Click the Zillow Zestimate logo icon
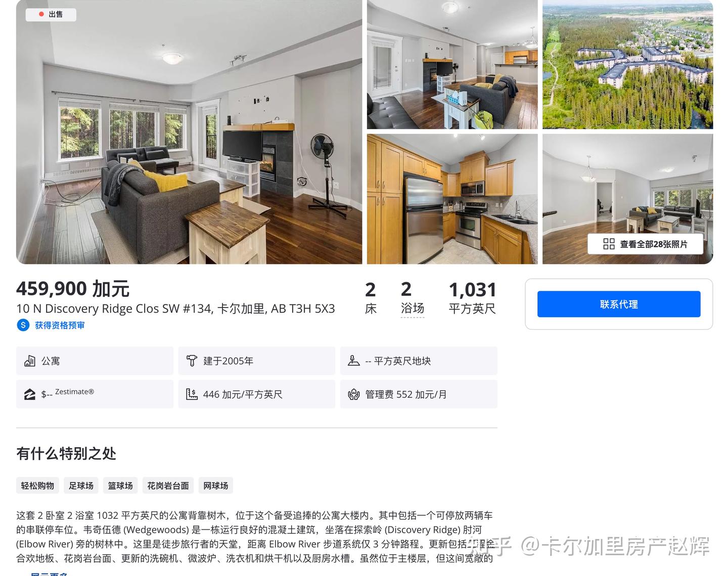Image resolution: width=728 pixels, height=576 pixels. point(30,394)
